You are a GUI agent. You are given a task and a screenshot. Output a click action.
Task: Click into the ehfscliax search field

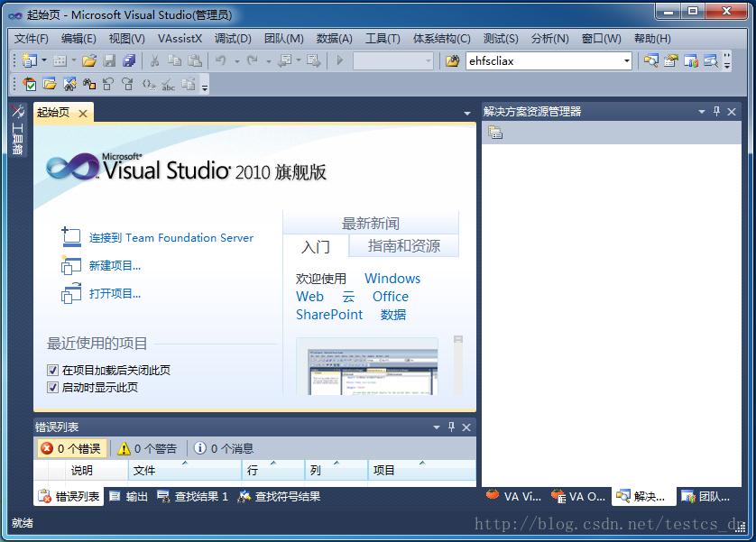(544, 61)
